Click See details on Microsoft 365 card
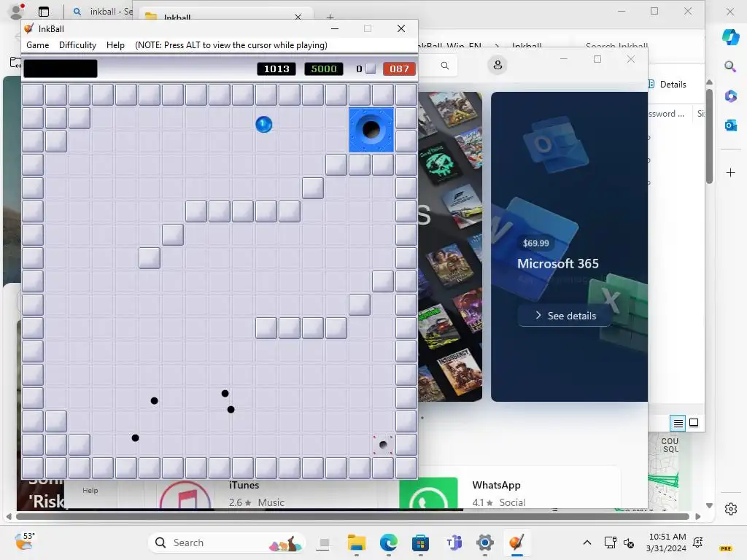This screenshot has height=560, width=747. [x=565, y=316]
